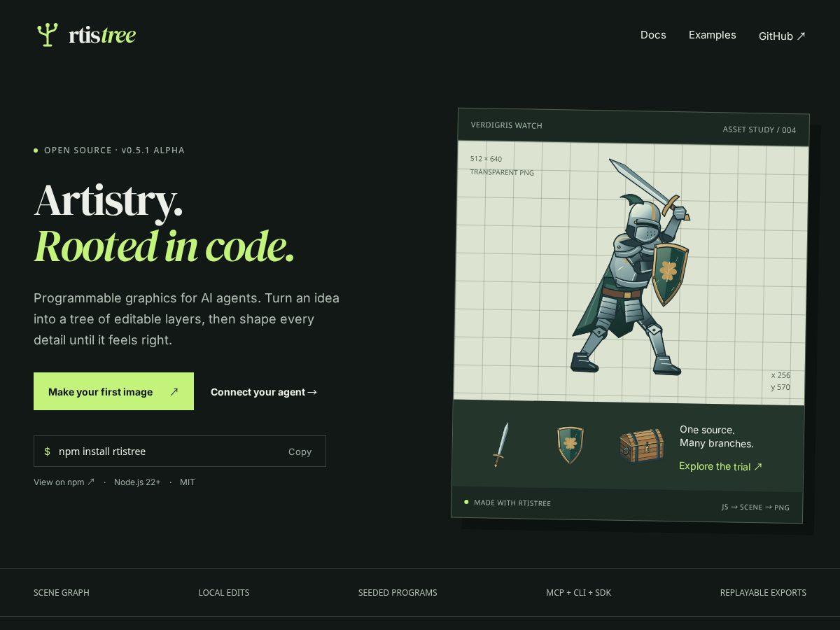Screen dimensions: 840x630
Task: Click the Node.js 22+ text
Action: tap(137, 482)
